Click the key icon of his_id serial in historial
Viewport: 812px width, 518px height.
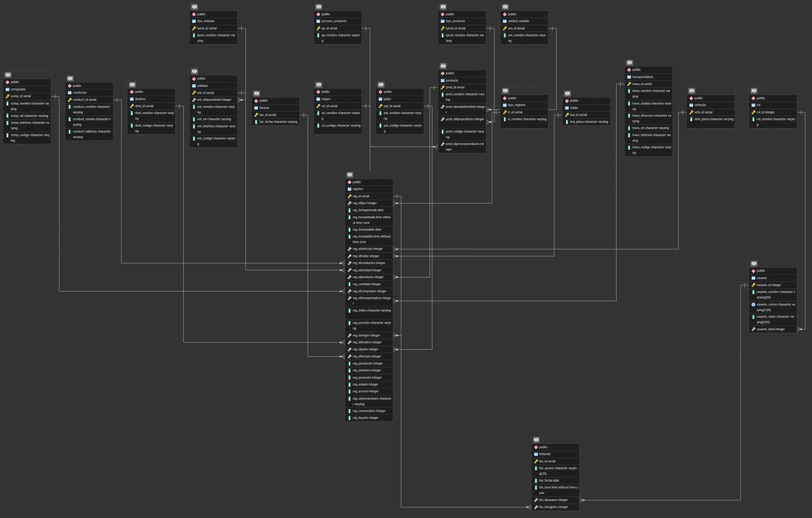(x=536, y=461)
